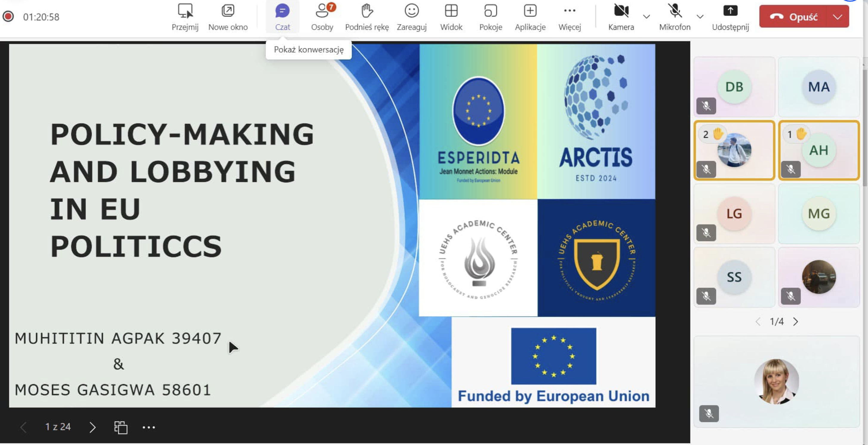868x445 pixels.
Task: Select the SS participant tile
Action: [x=734, y=277]
